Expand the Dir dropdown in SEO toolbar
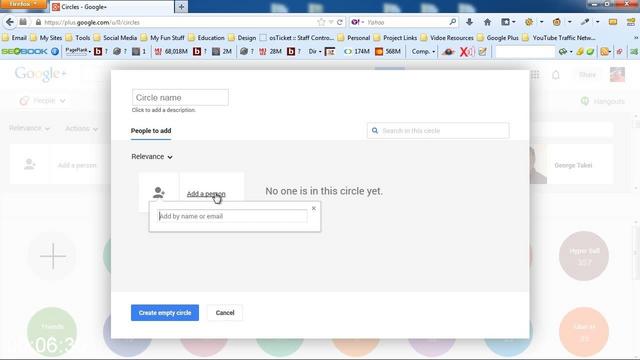The height and width of the screenshot is (360, 640). click(314, 51)
